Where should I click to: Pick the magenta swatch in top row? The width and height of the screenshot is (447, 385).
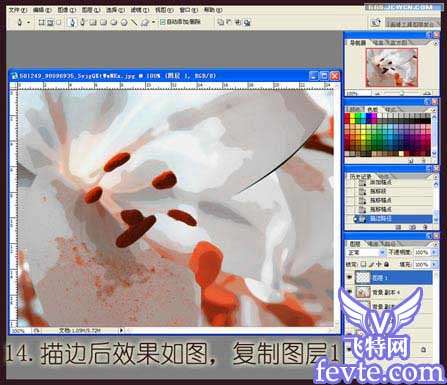pyautogui.click(x=374, y=116)
